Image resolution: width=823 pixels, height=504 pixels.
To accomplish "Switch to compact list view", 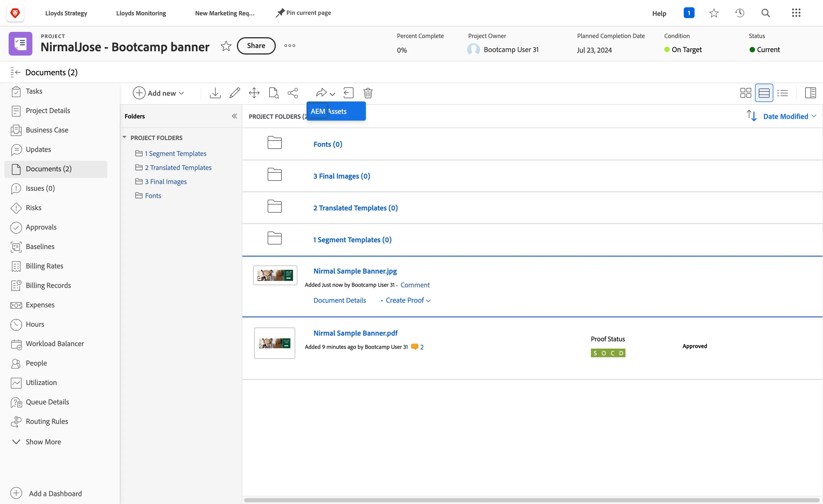I will pos(783,93).
